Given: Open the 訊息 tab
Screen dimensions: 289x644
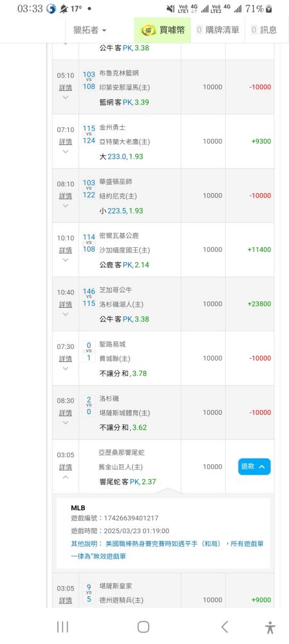Looking at the screenshot, I should coord(264,30).
